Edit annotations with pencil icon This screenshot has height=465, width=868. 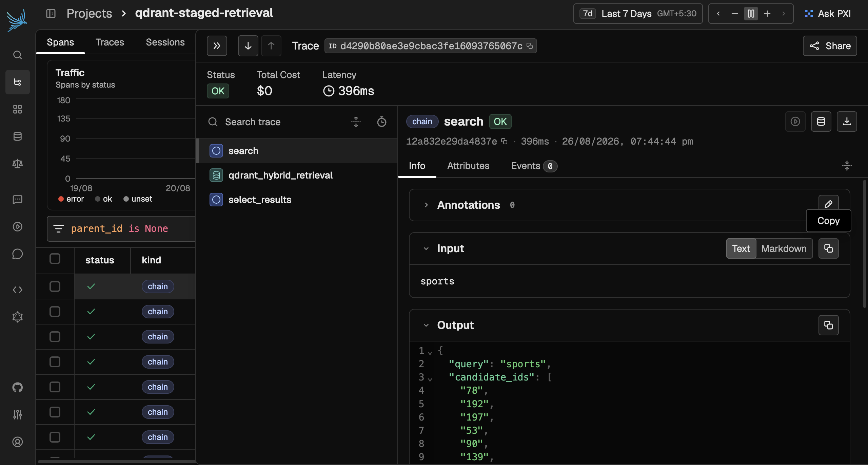[829, 204]
